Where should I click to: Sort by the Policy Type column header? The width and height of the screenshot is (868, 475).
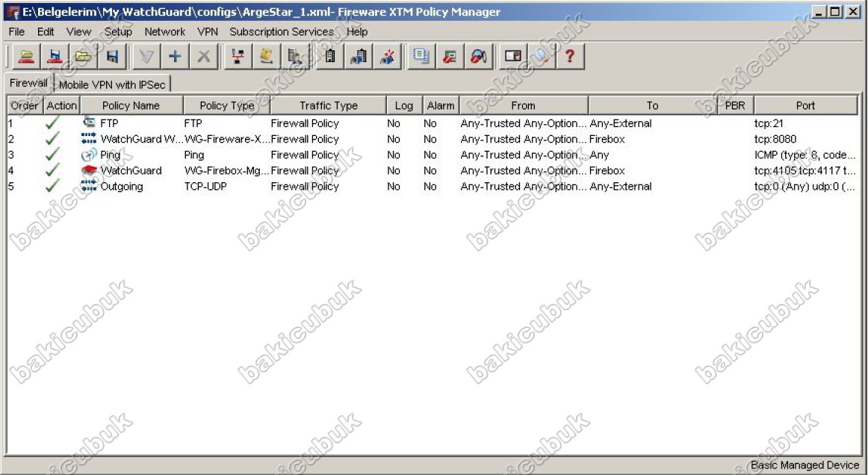[x=226, y=105]
